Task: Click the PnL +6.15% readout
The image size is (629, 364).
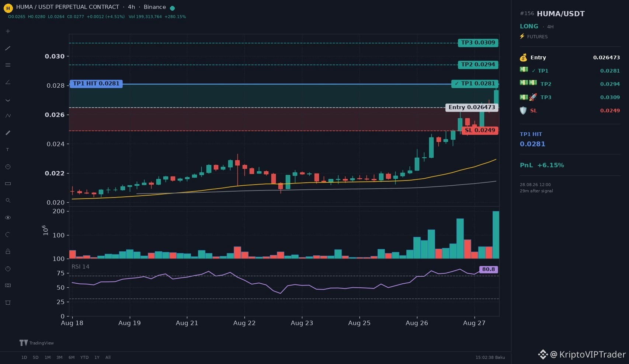Action: 542,165
